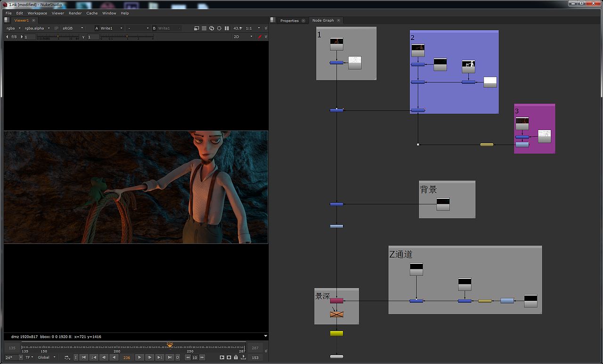The width and height of the screenshot is (603, 364).
Task: Open the 2D view mode dropdown
Action: 244,37
